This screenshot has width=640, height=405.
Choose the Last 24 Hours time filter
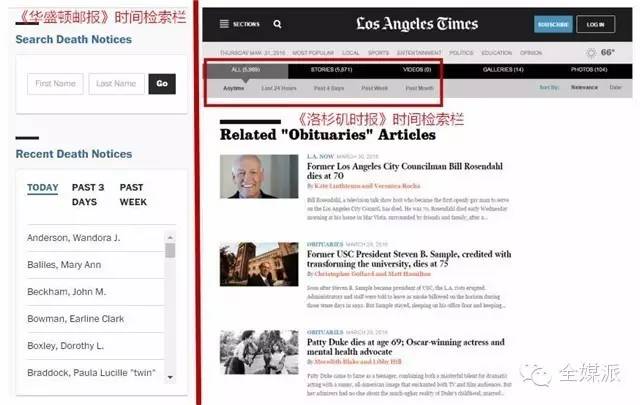[279, 88]
